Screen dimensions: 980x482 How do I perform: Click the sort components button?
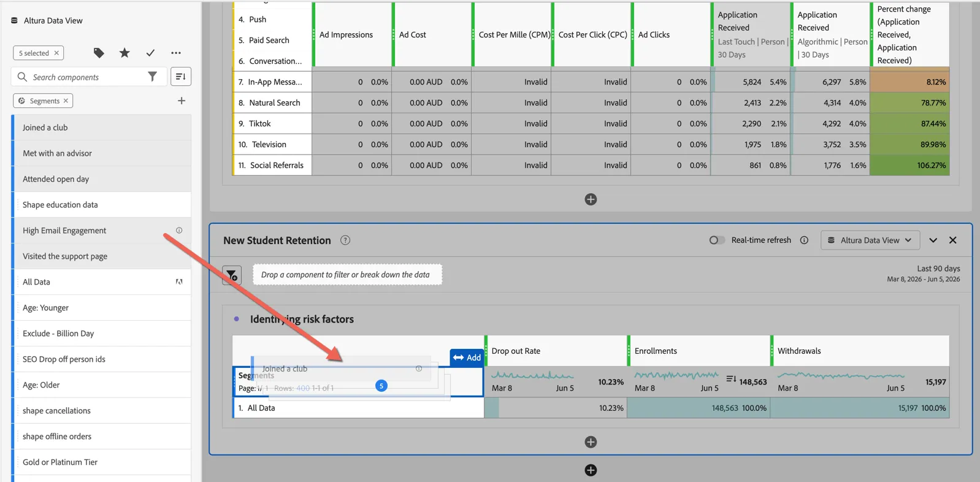click(181, 77)
